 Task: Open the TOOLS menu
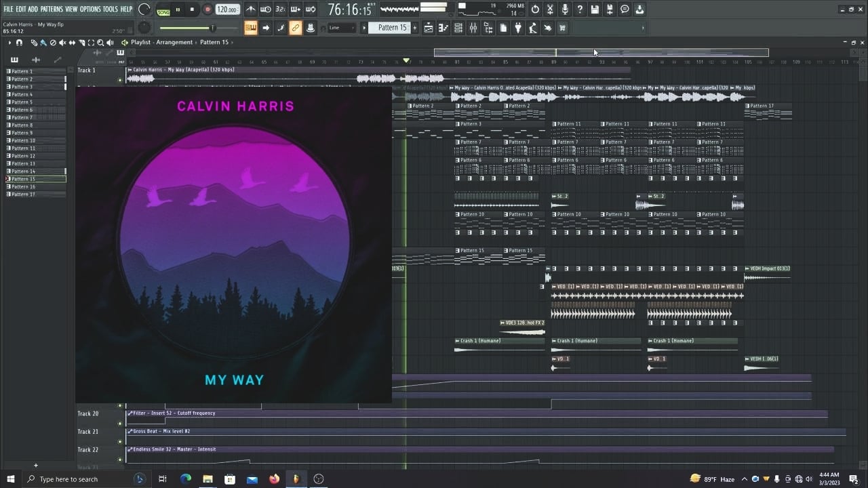point(110,9)
